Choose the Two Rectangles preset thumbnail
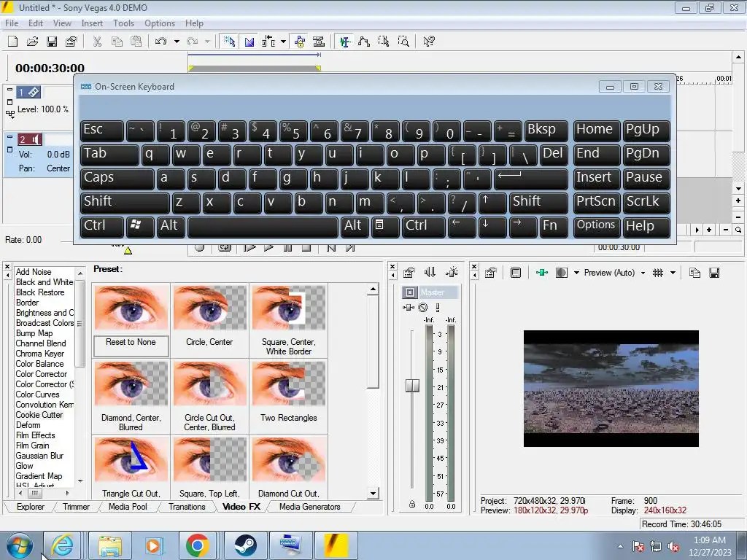747x560 pixels. pyautogui.click(x=289, y=383)
